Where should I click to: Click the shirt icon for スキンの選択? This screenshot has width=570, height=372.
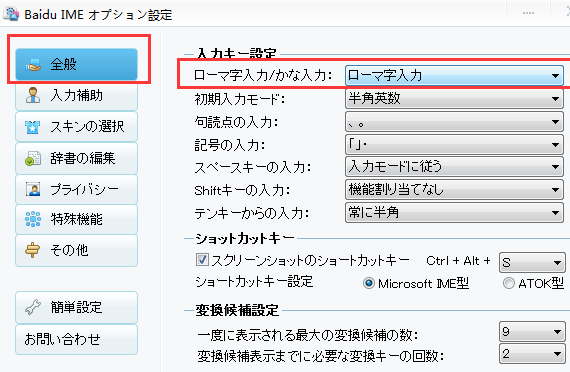point(33,127)
